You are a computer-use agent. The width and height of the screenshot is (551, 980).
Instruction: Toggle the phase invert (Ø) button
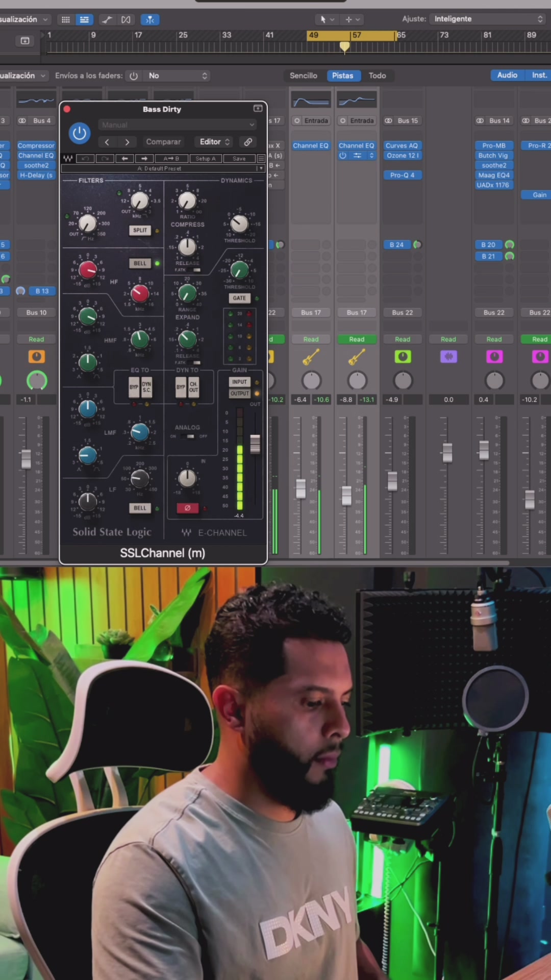(x=187, y=508)
